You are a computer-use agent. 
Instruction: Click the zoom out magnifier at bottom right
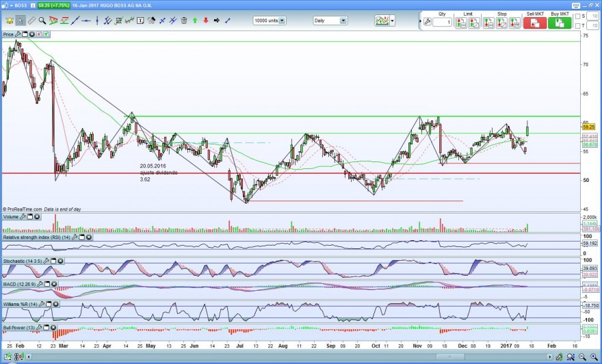(582, 356)
